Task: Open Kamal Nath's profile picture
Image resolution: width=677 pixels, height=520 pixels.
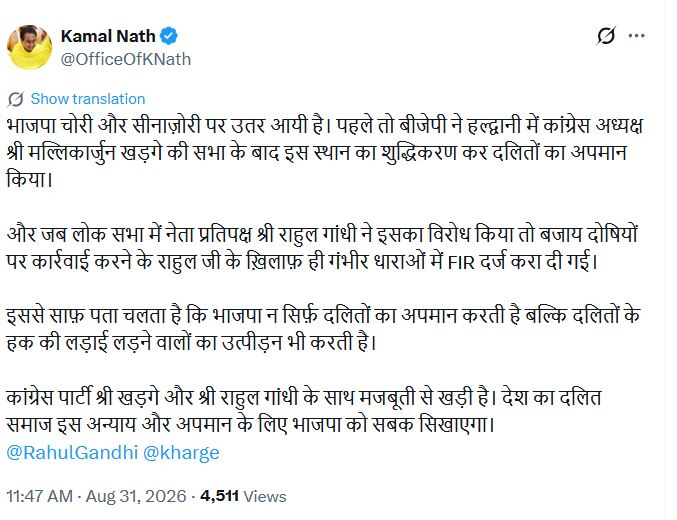Action: click(x=30, y=48)
